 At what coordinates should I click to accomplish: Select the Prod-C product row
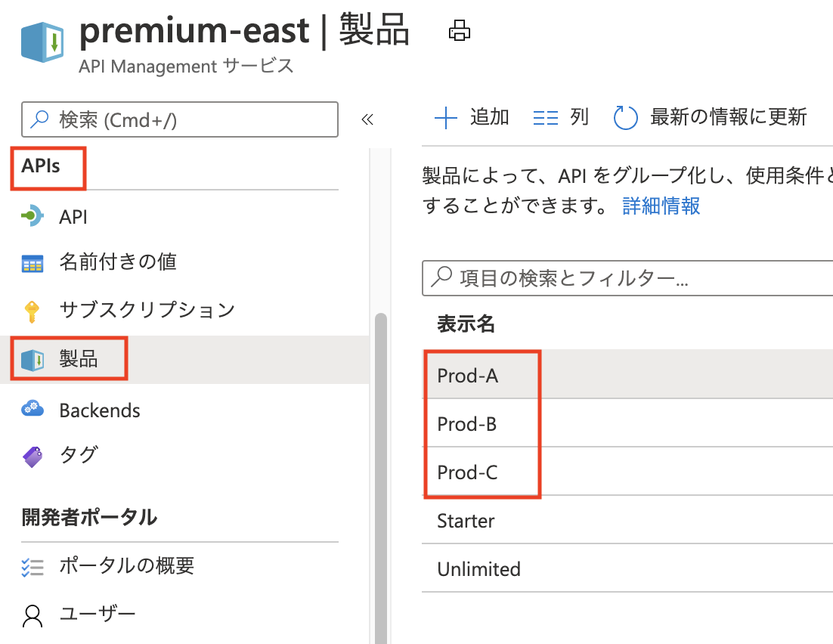tap(627, 472)
